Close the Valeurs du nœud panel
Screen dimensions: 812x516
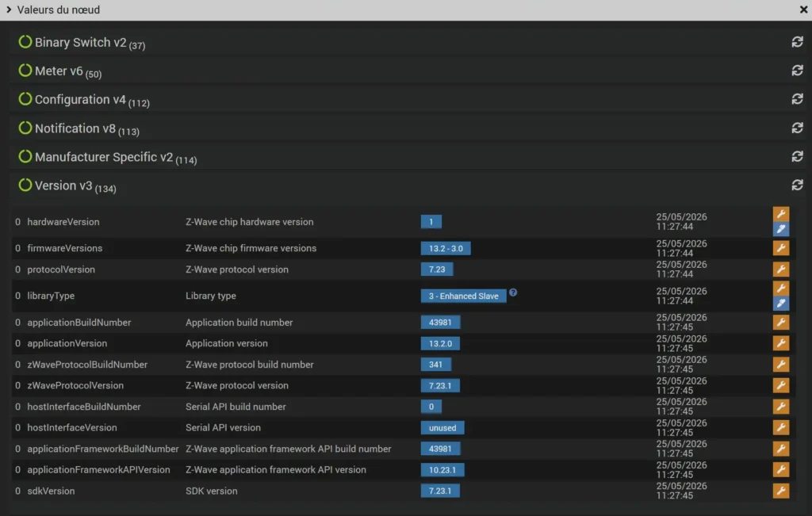[x=803, y=10]
